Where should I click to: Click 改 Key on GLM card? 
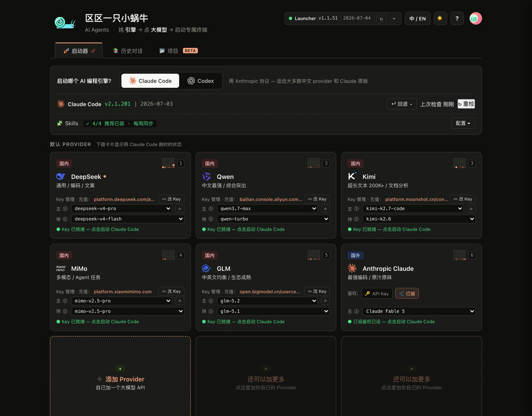tap(317, 291)
